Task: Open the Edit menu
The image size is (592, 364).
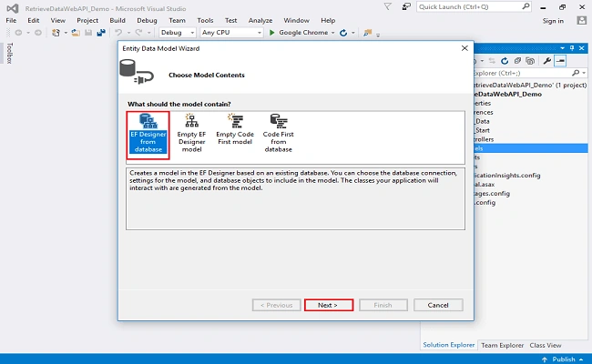Action: 33,20
